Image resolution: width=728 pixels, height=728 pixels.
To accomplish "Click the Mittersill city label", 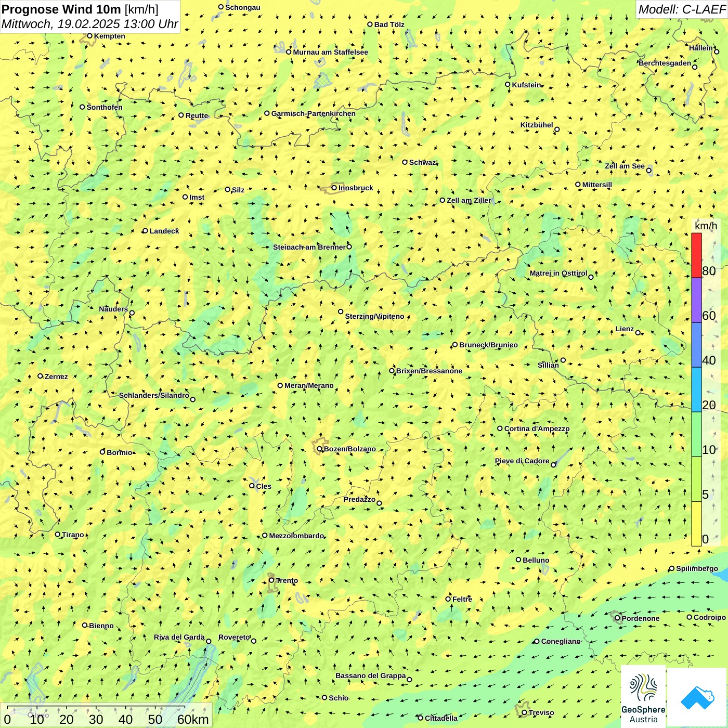I will click(597, 185).
